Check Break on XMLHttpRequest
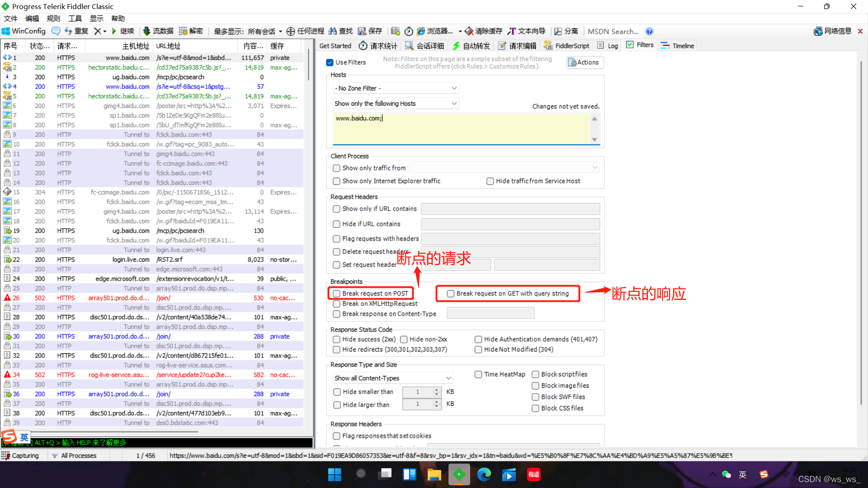 (x=336, y=304)
